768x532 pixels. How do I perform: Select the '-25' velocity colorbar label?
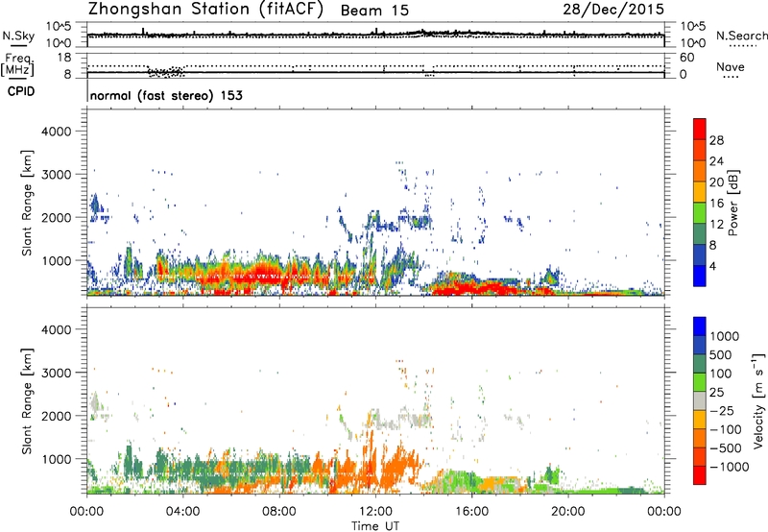[722, 411]
